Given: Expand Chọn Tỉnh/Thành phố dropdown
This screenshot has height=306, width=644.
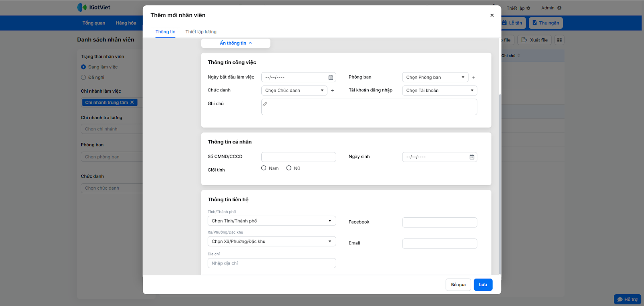Looking at the screenshot, I should point(272,221).
